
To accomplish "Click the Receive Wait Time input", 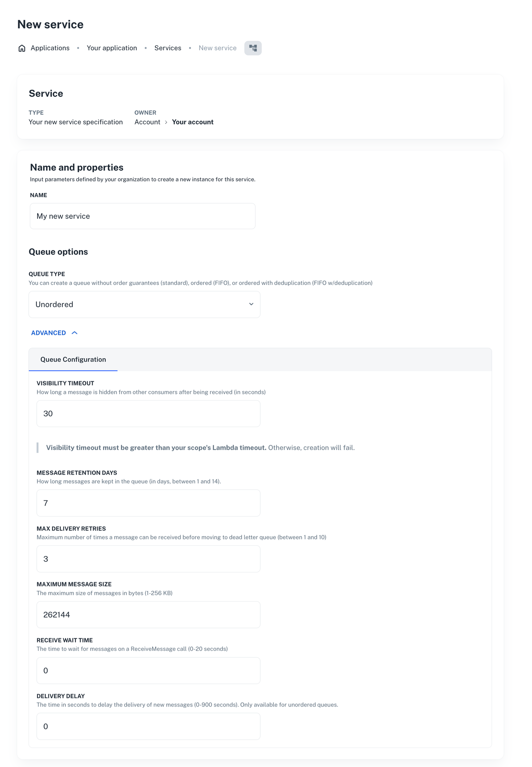I will [148, 671].
